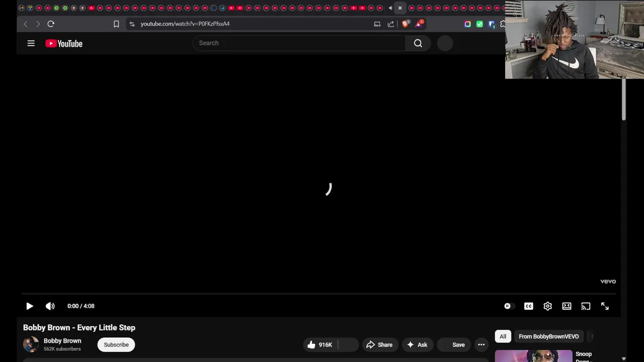Click the colorful ring extension icon
Screen dimensions: 644x362
coord(467,24)
